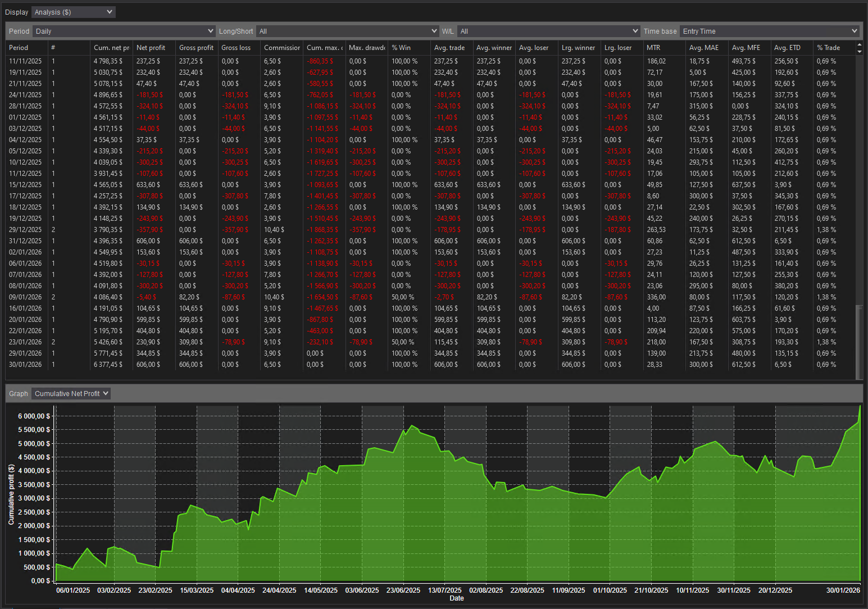
Task: Open the Graph type selector Cumulative Net Profit
Action: [70, 393]
